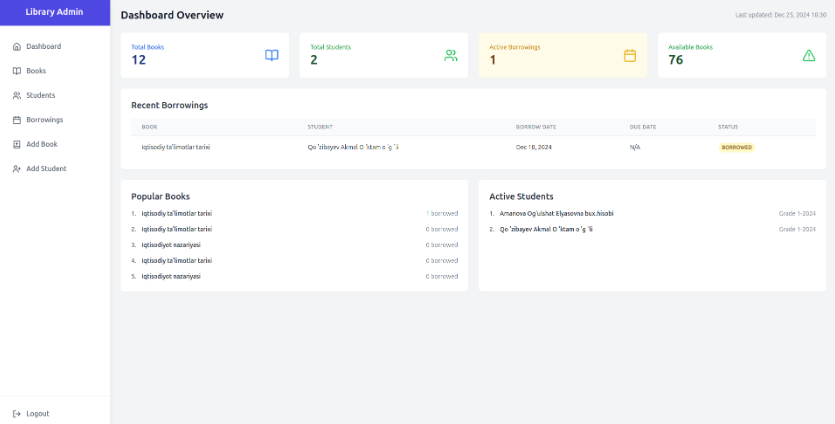Viewport: 835px width, 424px height.
Task: Click the Add Student icon in sidebar
Action: [x=16, y=169]
